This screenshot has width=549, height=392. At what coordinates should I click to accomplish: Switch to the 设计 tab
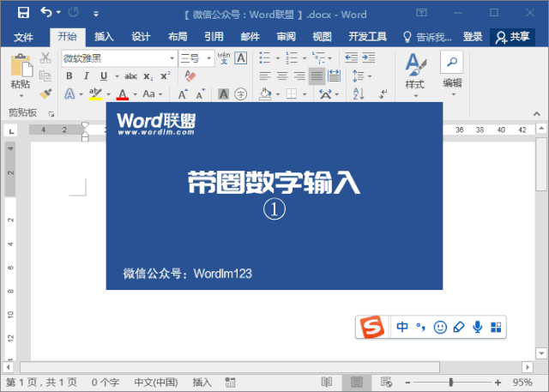[x=141, y=37]
